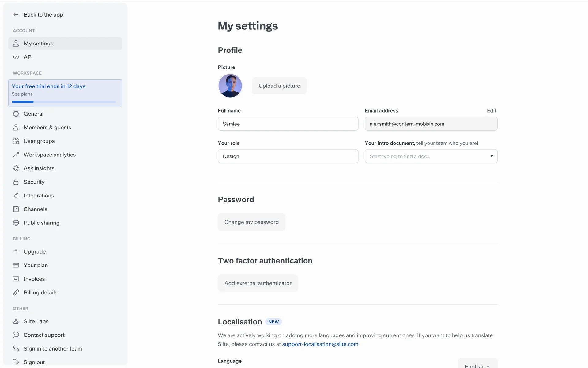588x368 pixels.
Task: Click Upload a picture button
Action: [x=279, y=86]
